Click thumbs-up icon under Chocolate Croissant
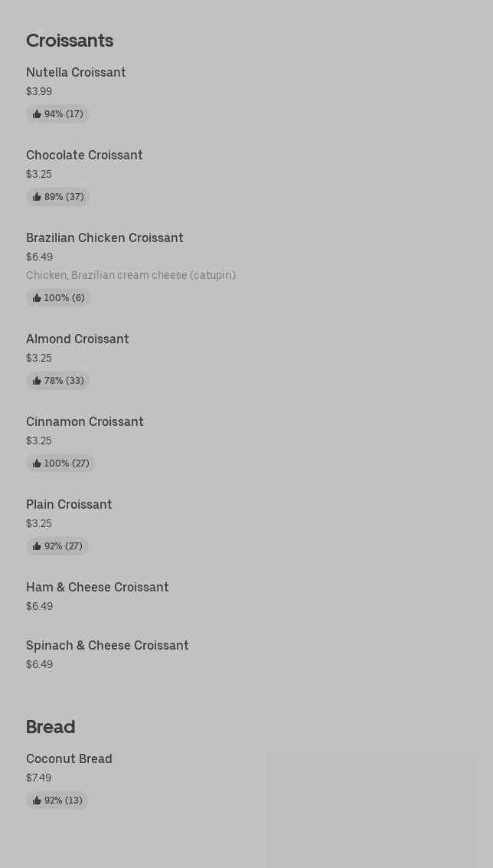 pyautogui.click(x=37, y=197)
